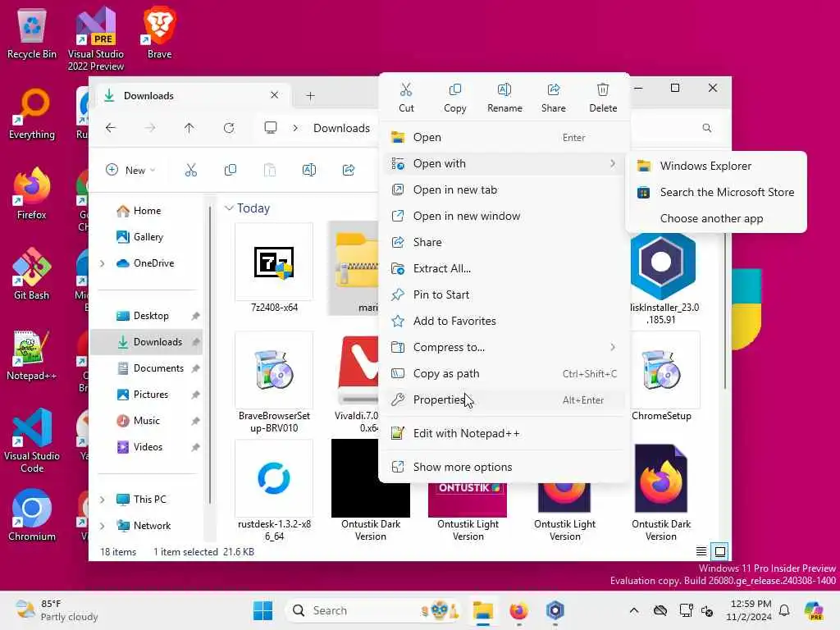Click the Rename icon in the Explorer toolbar
840x630 pixels.
pos(309,171)
